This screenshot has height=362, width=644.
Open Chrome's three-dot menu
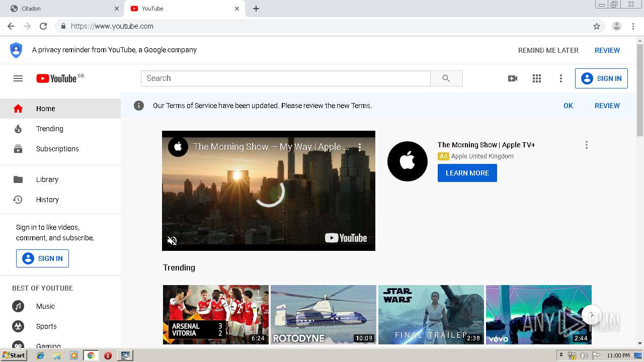coord(633,26)
